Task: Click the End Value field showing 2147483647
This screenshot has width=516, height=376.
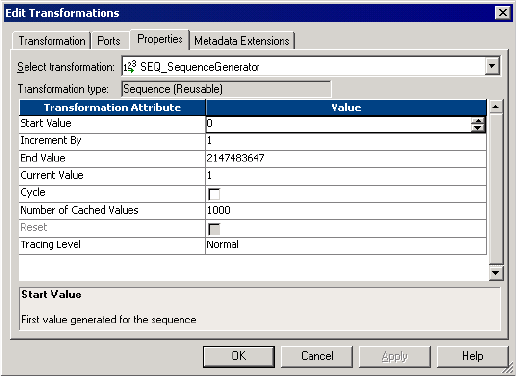Action: (346, 158)
